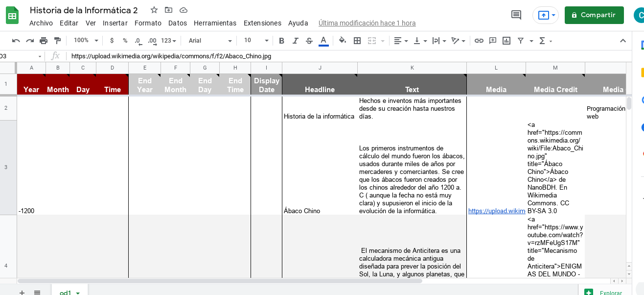Viewport: 644px width, 295px height.
Task: Insert a comment from the toolbar
Action: click(493, 41)
